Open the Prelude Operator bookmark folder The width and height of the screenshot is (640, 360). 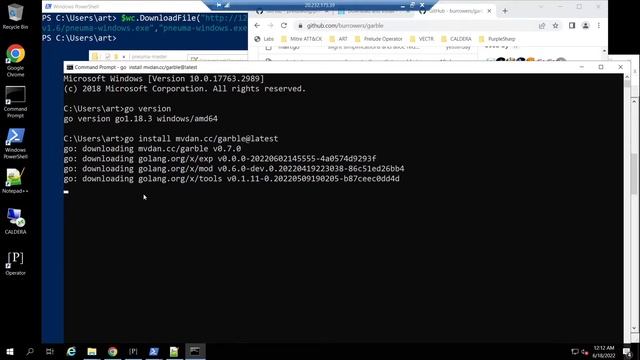(379, 39)
